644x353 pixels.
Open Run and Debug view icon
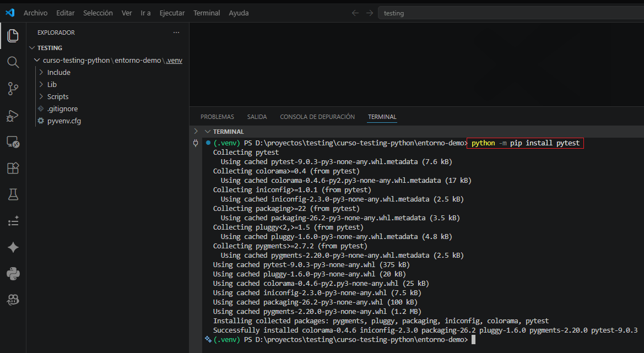point(13,116)
